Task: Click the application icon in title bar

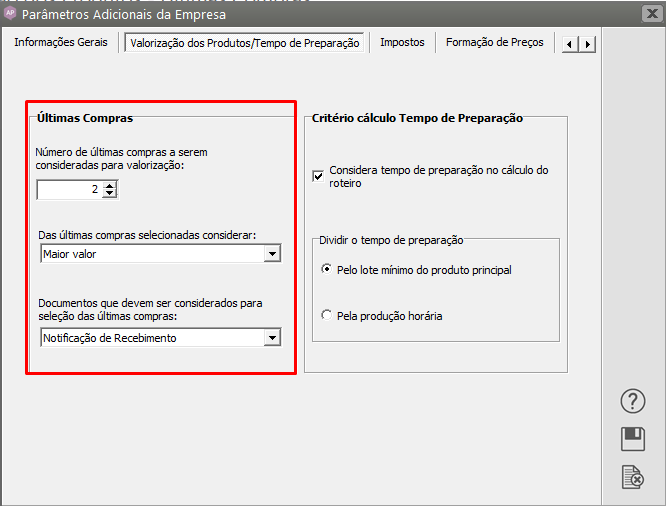Action: point(11,14)
